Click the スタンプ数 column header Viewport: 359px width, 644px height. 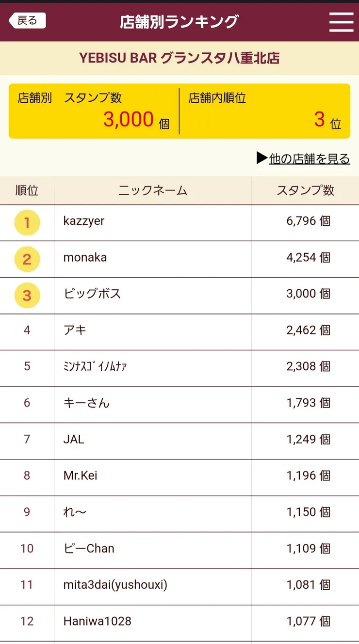tap(305, 190)
